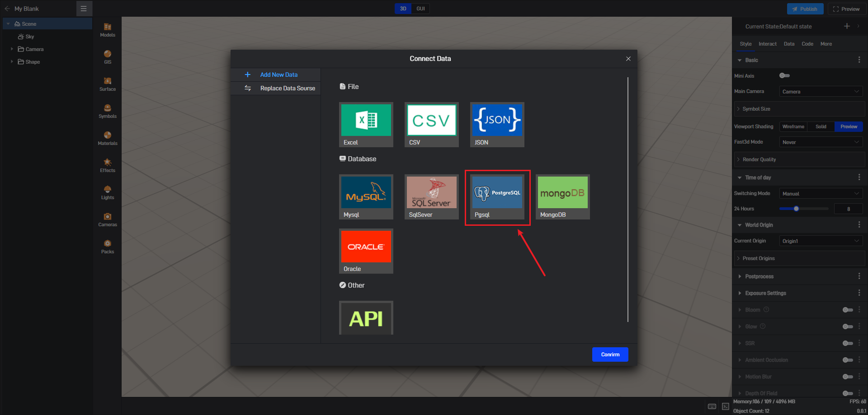Open the Surface assets icon
The height and width of the screenshot is (415, 868).
pos(108,84)
